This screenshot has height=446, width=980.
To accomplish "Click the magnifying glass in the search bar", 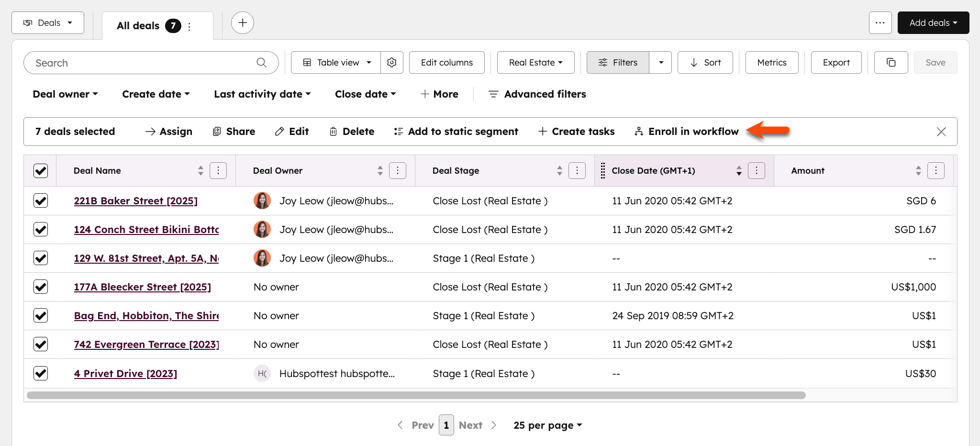I will pyautogui.click(x=261, y=62).
